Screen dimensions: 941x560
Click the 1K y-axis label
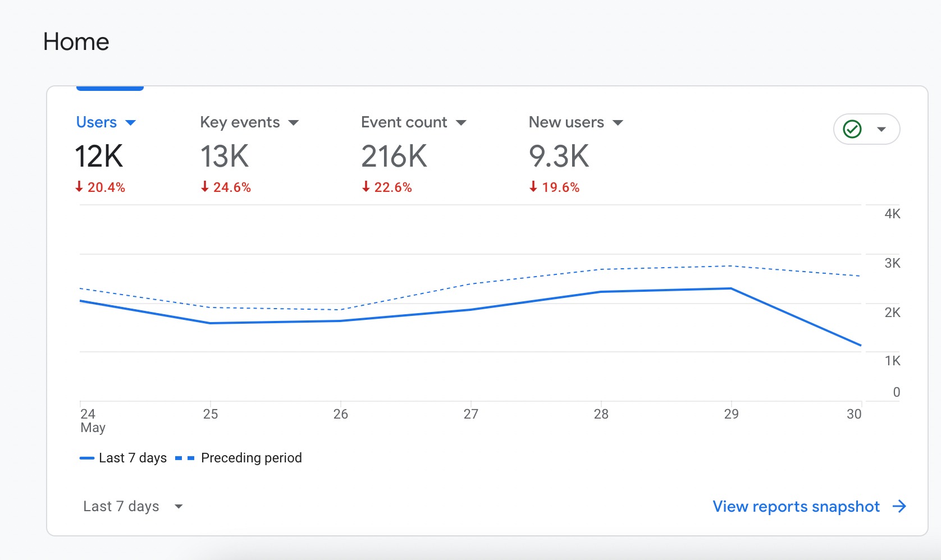[x=892, y=361]
